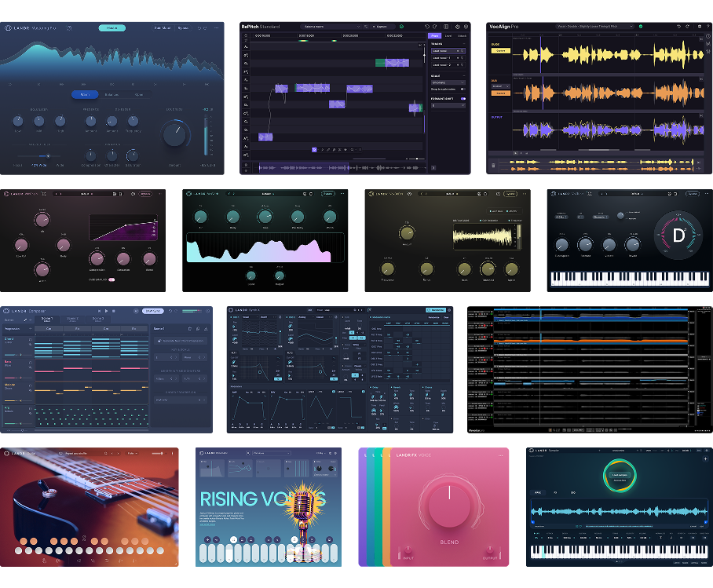713x588 pixels.
Task: Open the settings gear in LANDR Synth X
Action: coord(449,310)
